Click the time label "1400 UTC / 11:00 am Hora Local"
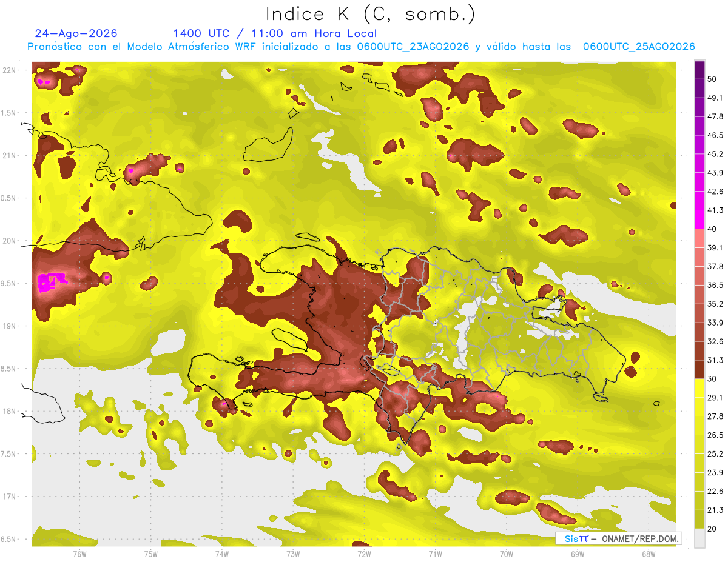Viewport: 728px width, 562px height. click(x=275, y=33)
